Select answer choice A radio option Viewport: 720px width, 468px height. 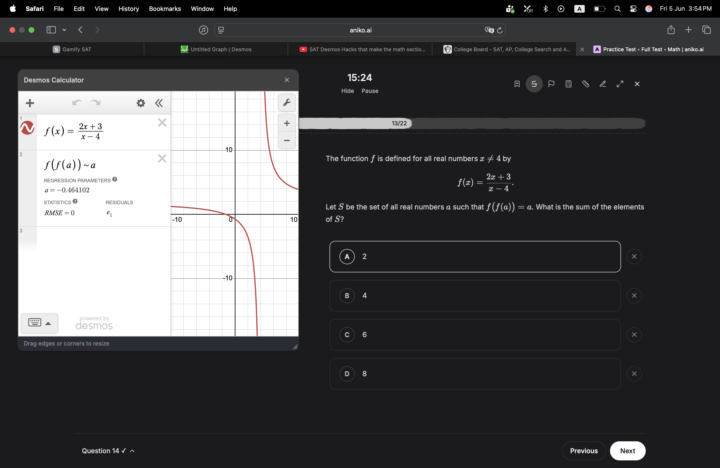(x=347, y=256)
